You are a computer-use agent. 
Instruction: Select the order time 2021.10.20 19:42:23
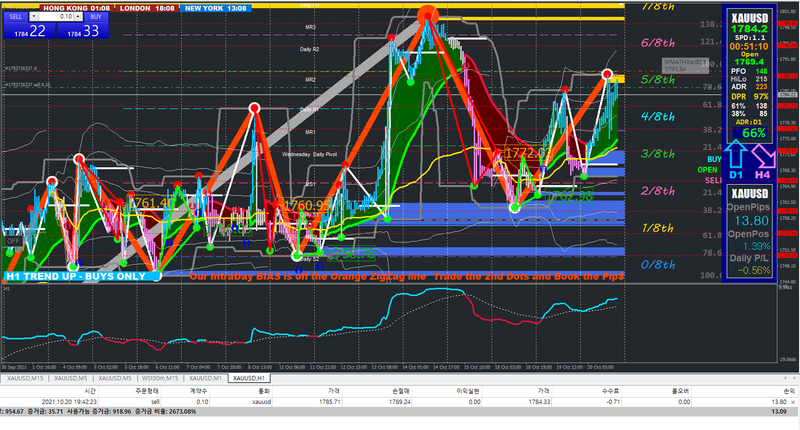point(69,402)
